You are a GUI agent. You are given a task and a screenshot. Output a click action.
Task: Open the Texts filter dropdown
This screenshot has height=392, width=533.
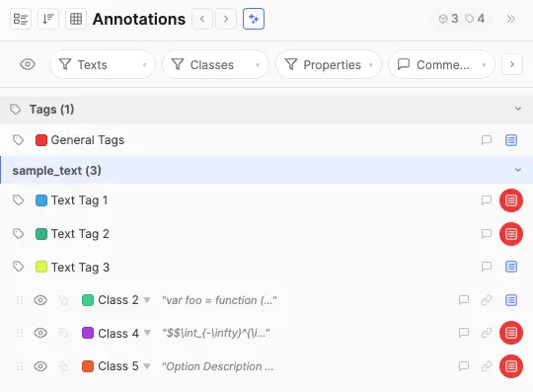[103, 64]
